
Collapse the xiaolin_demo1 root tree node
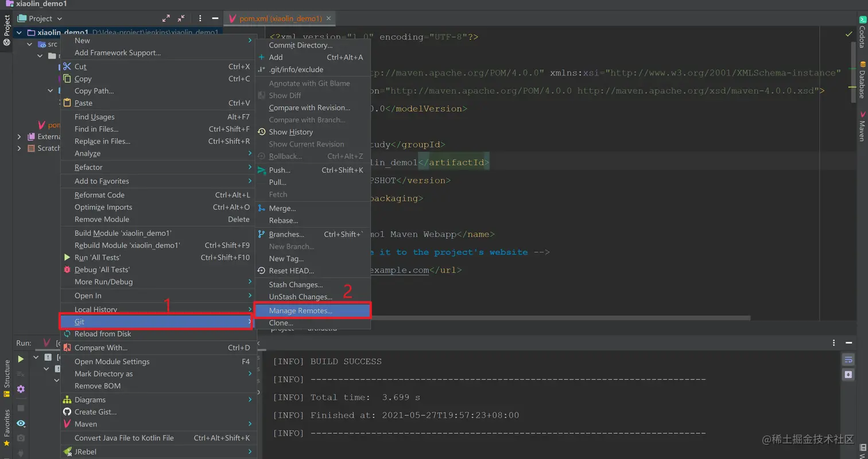[x=20, y=33]
